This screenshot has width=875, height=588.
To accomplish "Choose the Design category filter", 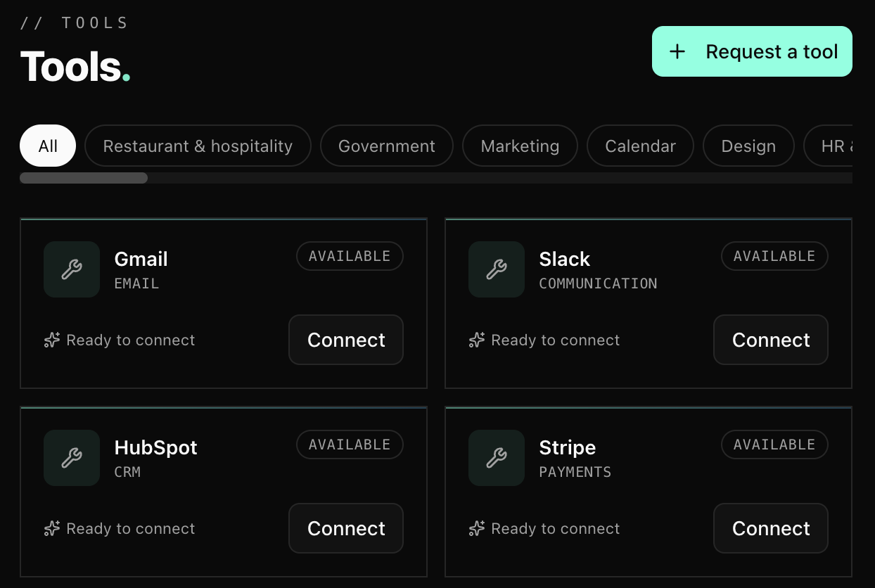I will pyautogui.click(x=748, y=146).
